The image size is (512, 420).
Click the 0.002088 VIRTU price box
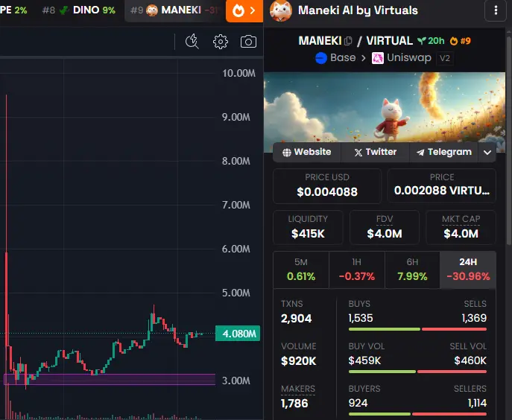(x=441, y=185)
